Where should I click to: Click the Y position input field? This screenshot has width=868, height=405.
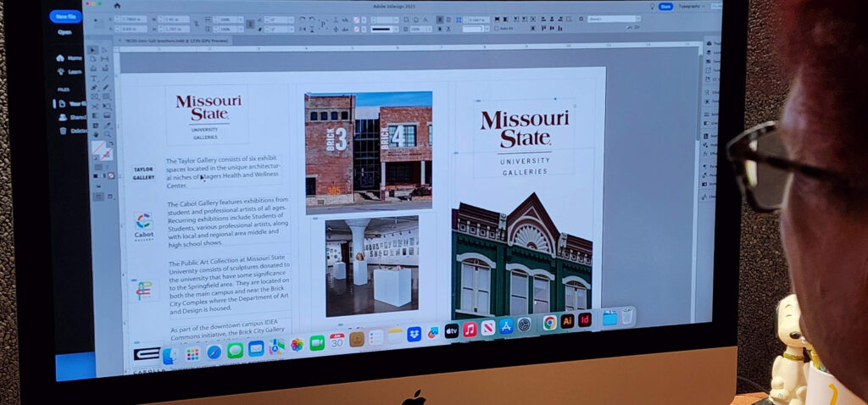[x=131, y=30]
